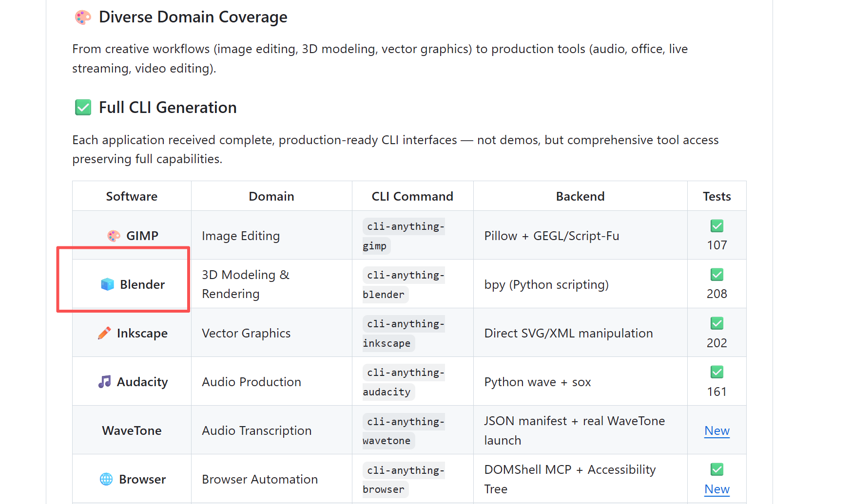Screen dimensions: 851x504
Task: Click the cli-anything-browser command code
Action: pos(404,480)
